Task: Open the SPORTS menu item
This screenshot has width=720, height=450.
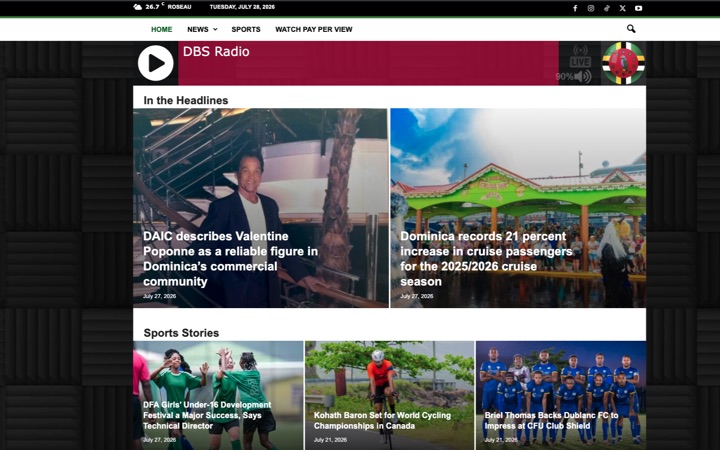Action: pyautogui.click(x=246, y=29)
